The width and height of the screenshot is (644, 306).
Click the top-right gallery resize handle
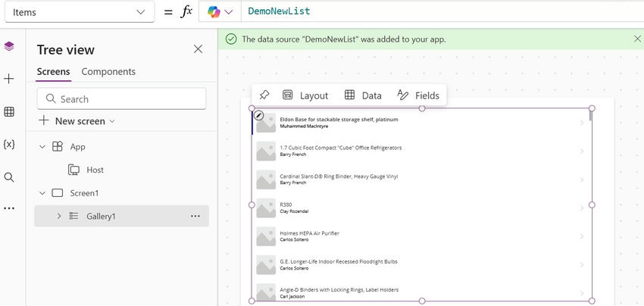pyautogui.click(x=592, y=108)
